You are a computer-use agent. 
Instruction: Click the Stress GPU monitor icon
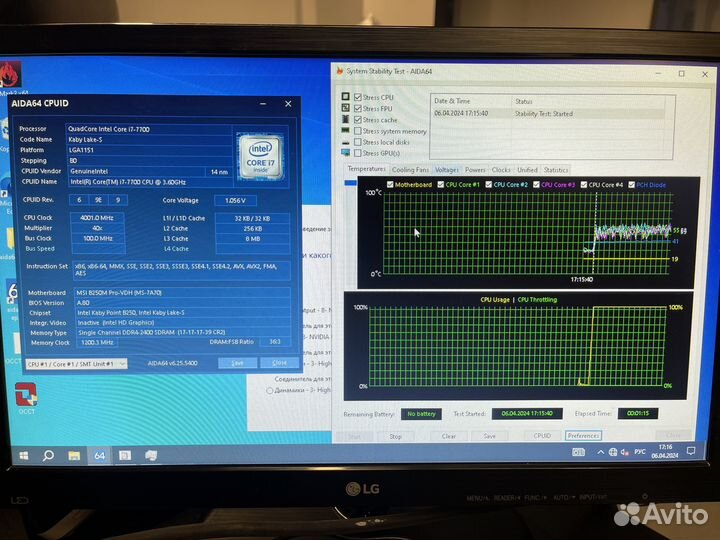[345, 152]
